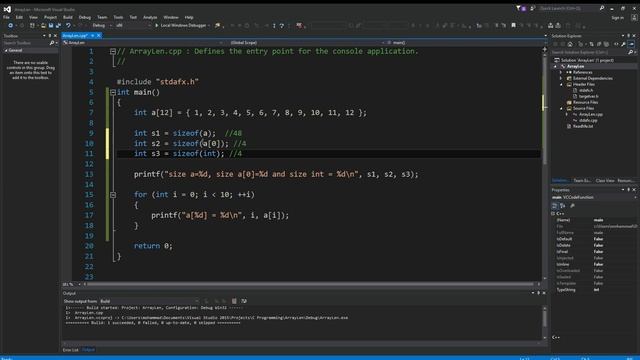Click the Solution Explorer Properties wrench icon

[623, 44]
